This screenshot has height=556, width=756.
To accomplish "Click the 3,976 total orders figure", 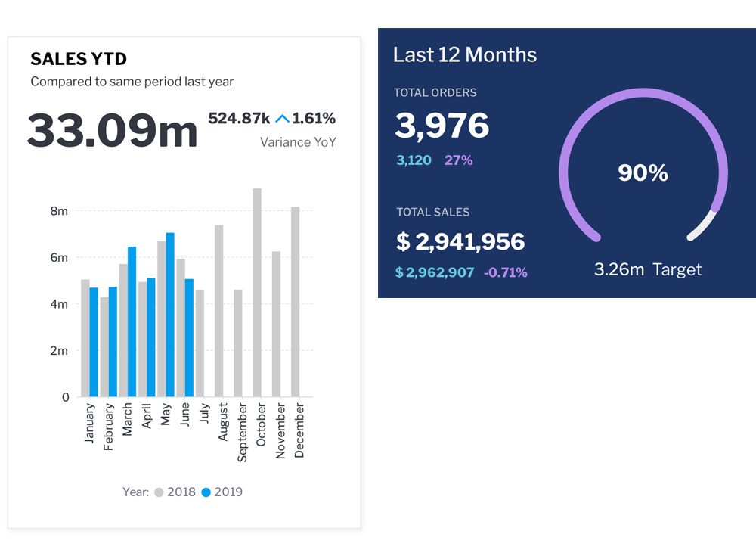I will pos(442,126).
